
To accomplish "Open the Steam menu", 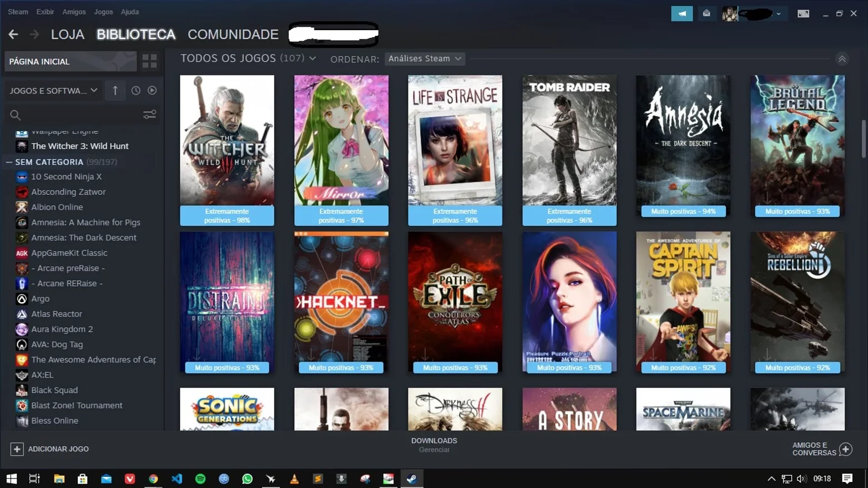I will 18,12.
